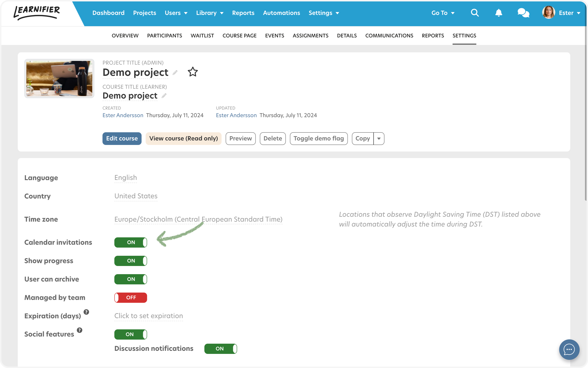The image size is (588, 368).
Task: Click the Preview button
Action: click(x=241, y=138)
